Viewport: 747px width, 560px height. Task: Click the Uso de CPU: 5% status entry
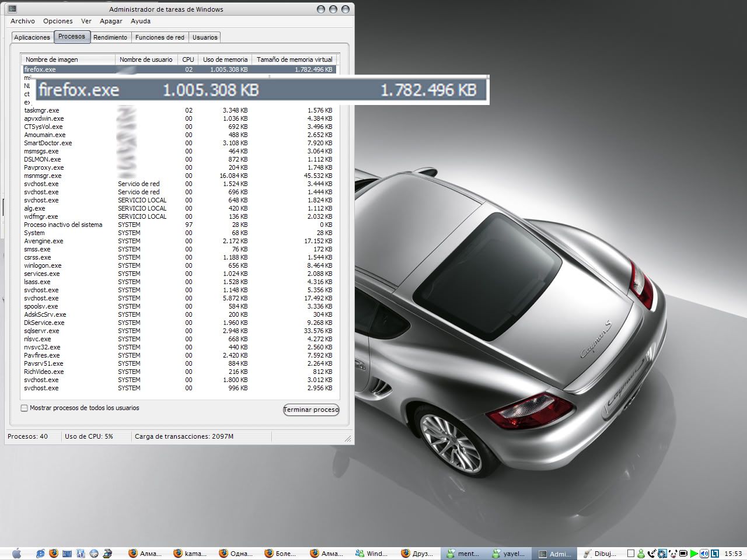point(89,436)
